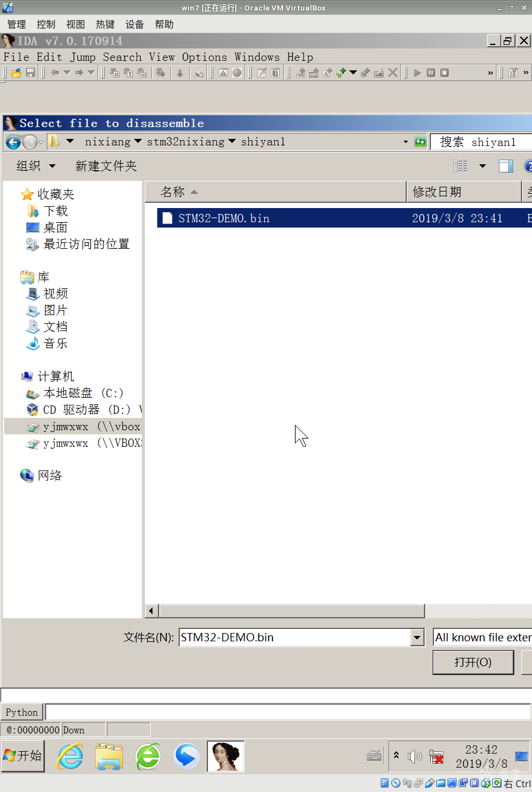Click the green 360 browser taskbar icon
This screenshot has height=792, width=532.
148,757
